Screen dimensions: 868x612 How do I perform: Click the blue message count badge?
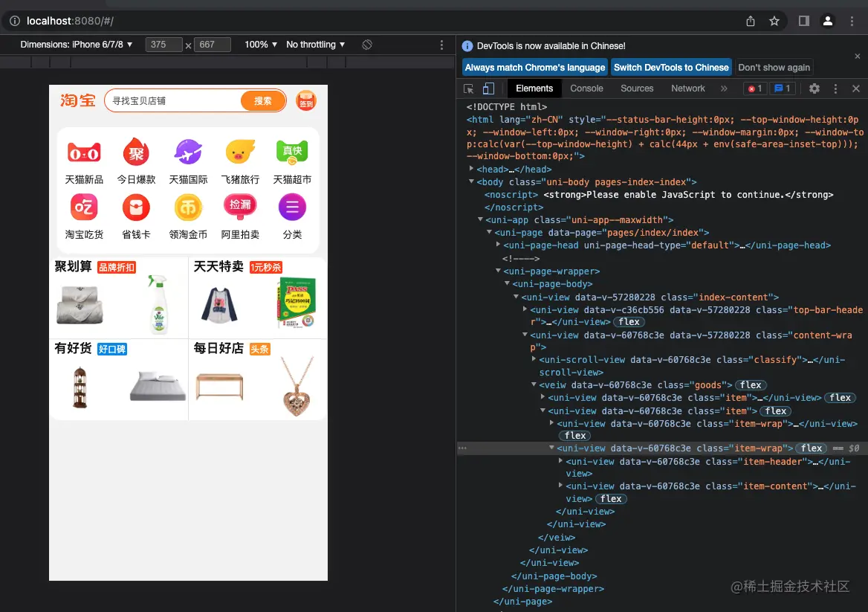pyautogui.click(x=783, y=88)
